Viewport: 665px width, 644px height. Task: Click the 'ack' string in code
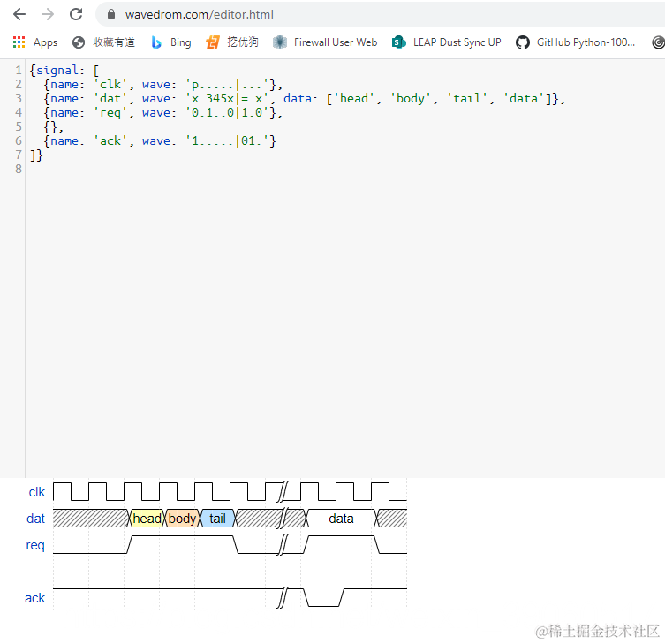110,140
